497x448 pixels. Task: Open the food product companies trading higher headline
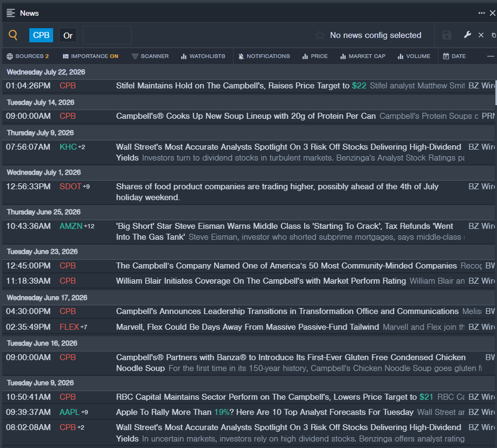pyautogui.click(x=277, y=192)
